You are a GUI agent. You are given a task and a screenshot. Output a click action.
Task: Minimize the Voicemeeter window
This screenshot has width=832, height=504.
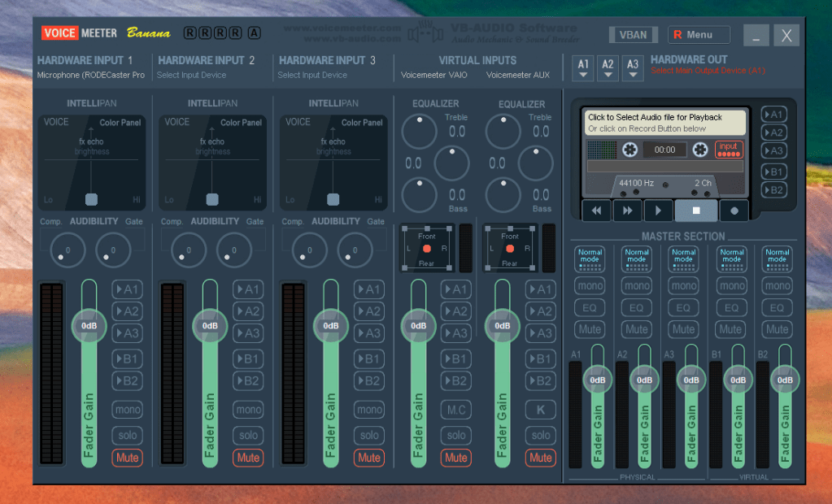tap(756, 36)
